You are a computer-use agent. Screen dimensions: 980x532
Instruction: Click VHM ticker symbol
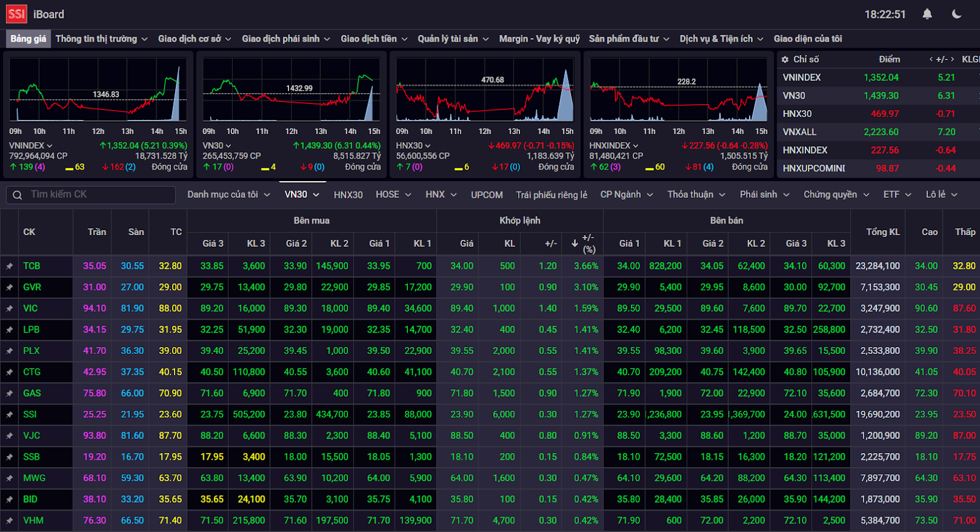(33, 521)
